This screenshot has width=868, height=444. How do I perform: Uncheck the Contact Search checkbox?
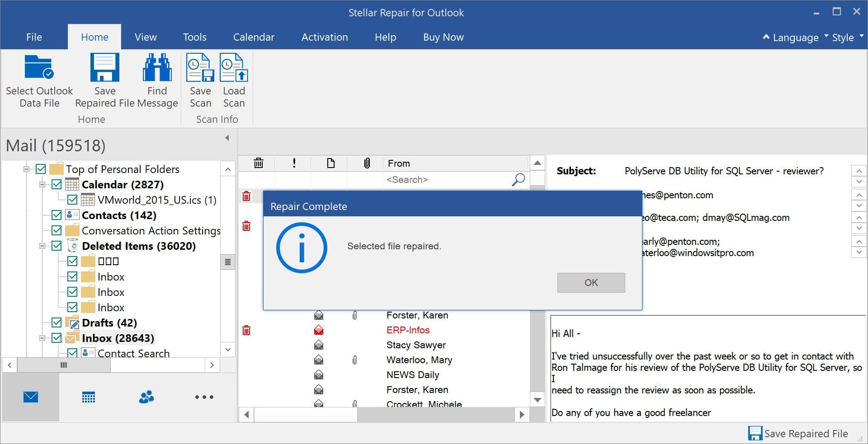point(72,353)
